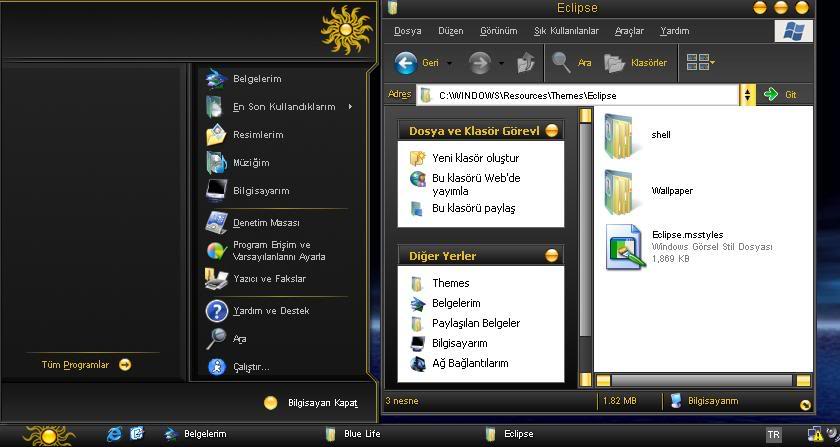Open the address bar dropdown
The image size is (840, 447).
[747, 95]
